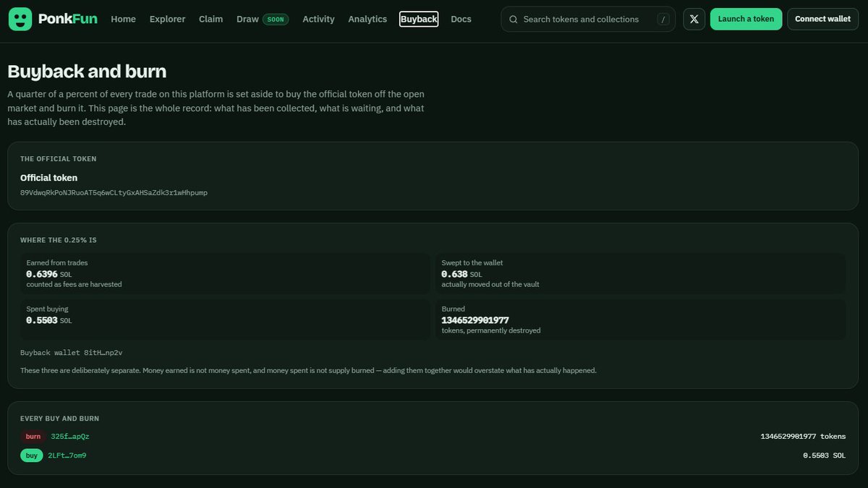868x488 pixels.
Task: Click the PonkFun brand name text
Action: coord(68,20)
